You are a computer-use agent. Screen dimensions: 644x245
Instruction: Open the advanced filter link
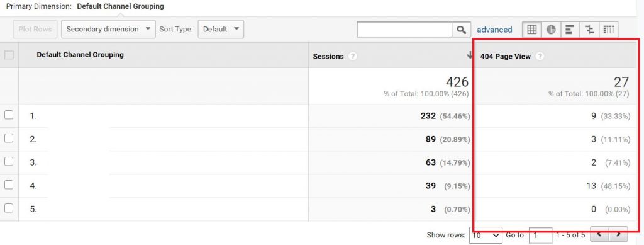(494, 30)
